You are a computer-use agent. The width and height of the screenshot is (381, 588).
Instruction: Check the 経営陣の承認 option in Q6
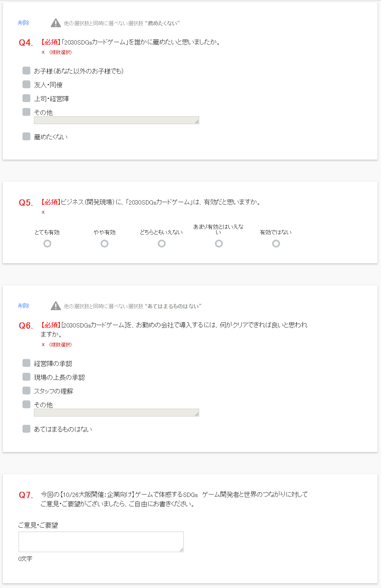[26, 363]
